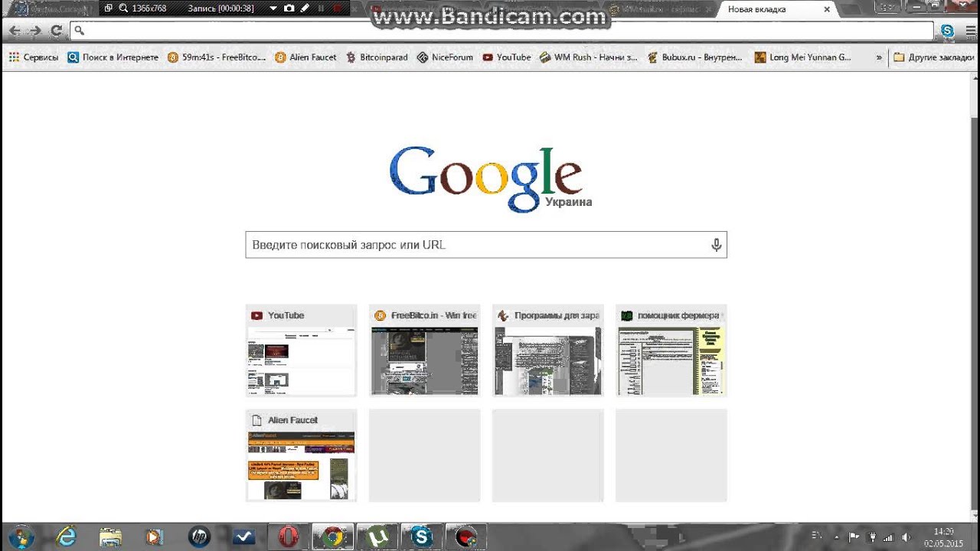Open the Сервисы apps shortcut
The image size is (980, 551).
pyautogui.click(x=34, y=57)
